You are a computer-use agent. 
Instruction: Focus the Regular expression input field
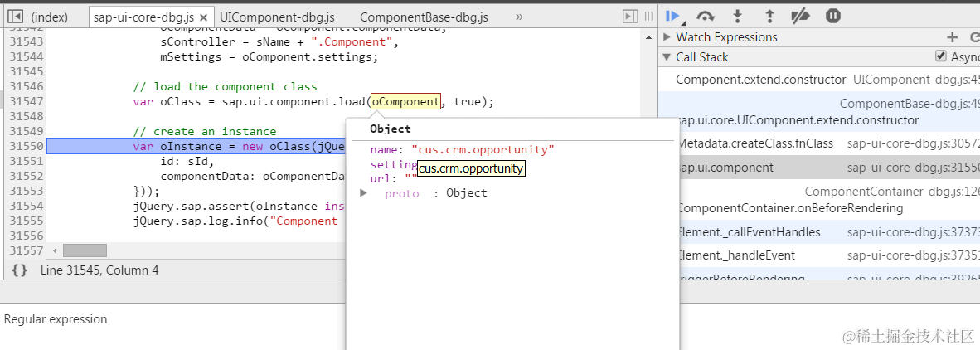tap(173, 319)
